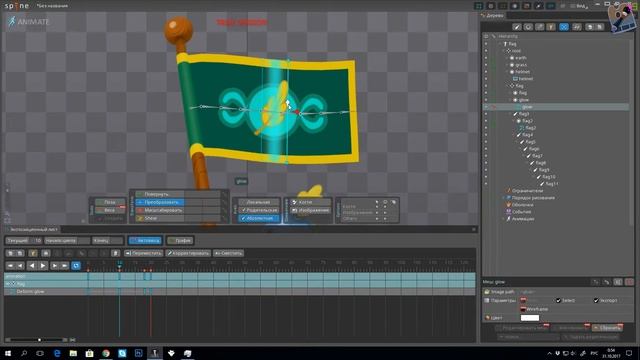Click the orange bone filter icon in tree toolbar
Screen dimensions: 640x360
(551, 27)
